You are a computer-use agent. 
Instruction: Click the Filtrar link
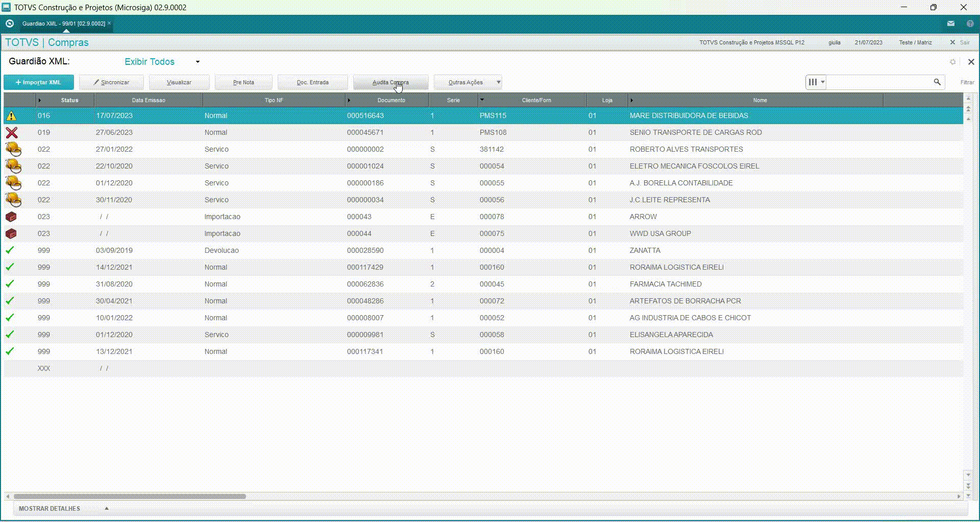click(x=967, y=82)
